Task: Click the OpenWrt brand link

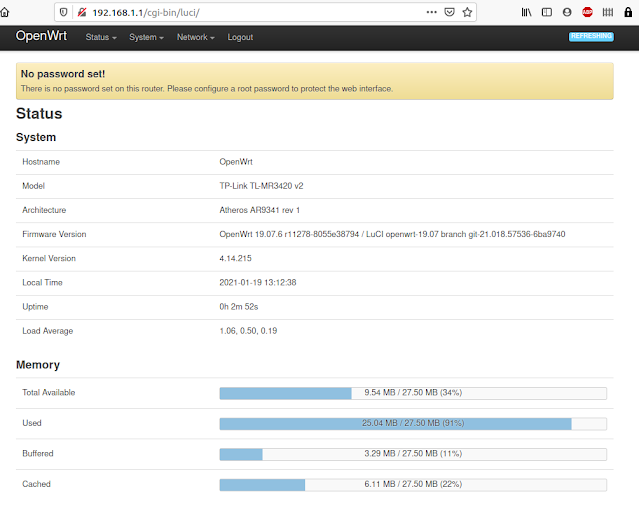Action: (41, 36)
